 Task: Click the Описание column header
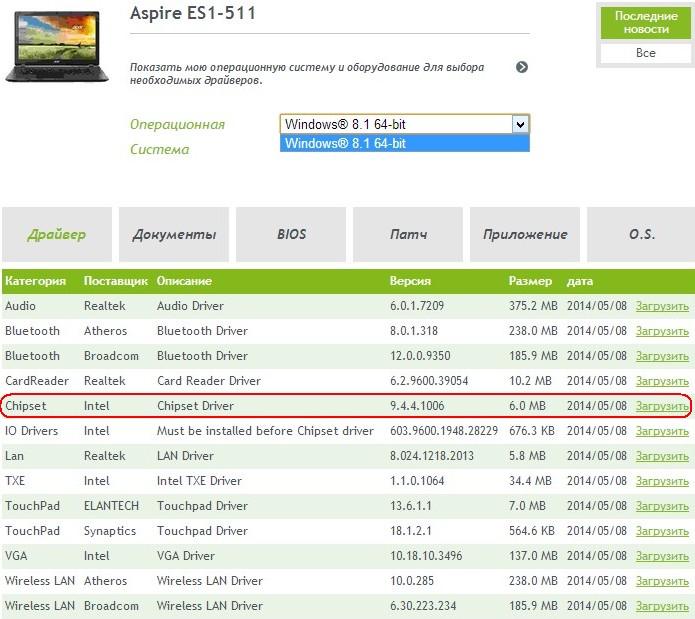coord(184,281)
